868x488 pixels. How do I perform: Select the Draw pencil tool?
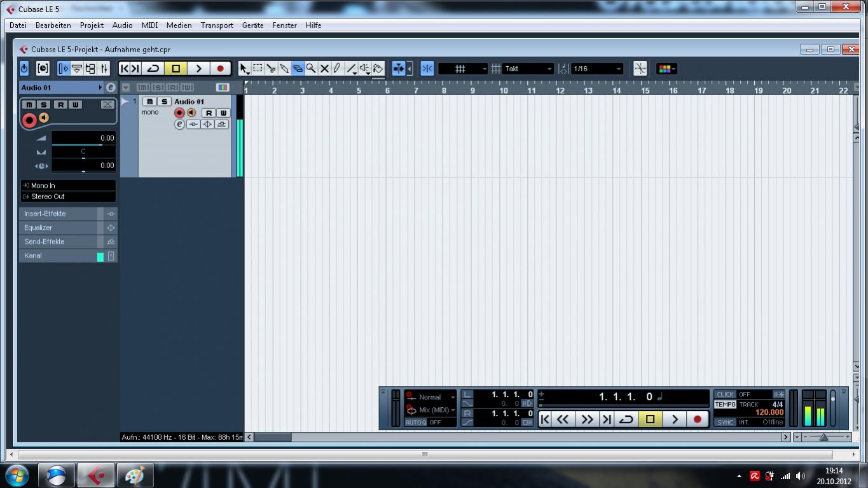(338, 69)
